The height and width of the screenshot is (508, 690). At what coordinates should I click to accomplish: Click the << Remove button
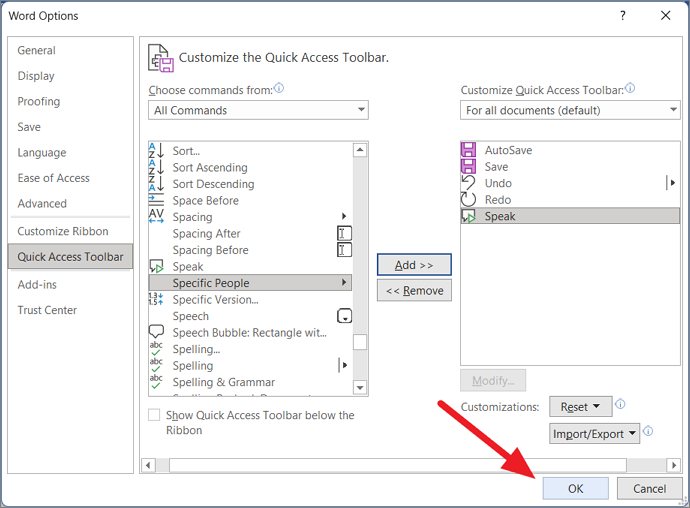pos(414,291)
